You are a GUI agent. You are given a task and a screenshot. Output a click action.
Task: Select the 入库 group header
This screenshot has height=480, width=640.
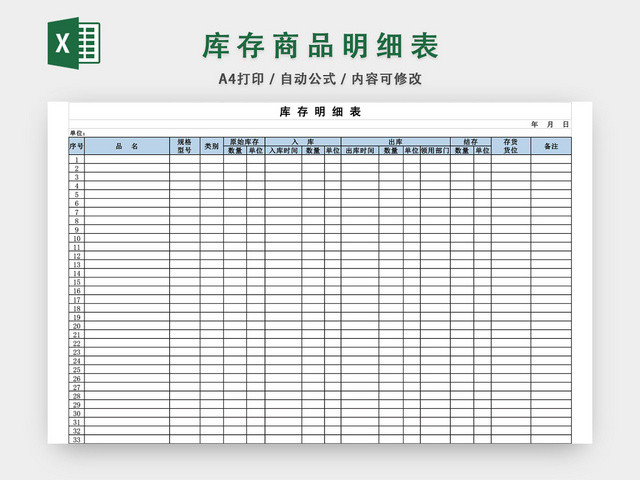(x=303, y=142)
